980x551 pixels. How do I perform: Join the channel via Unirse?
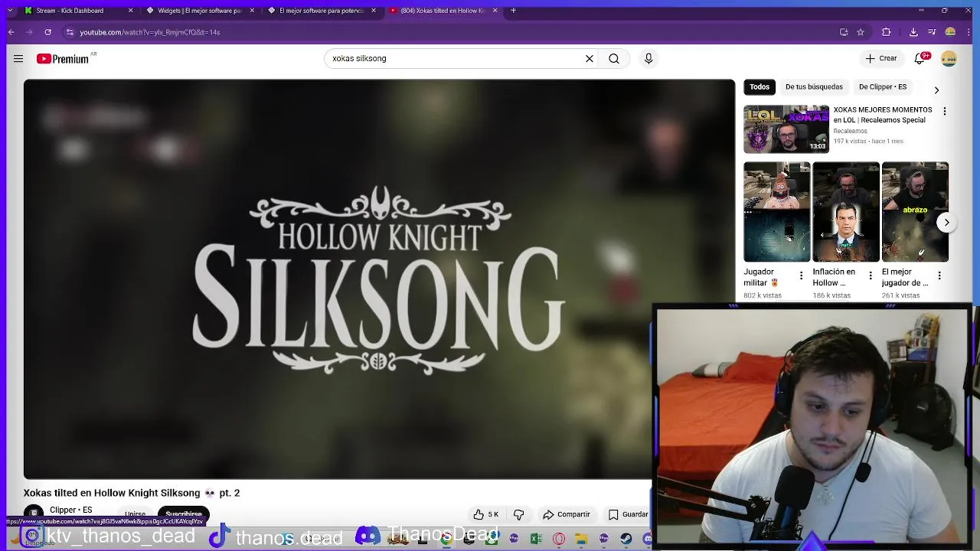point(135,514)
